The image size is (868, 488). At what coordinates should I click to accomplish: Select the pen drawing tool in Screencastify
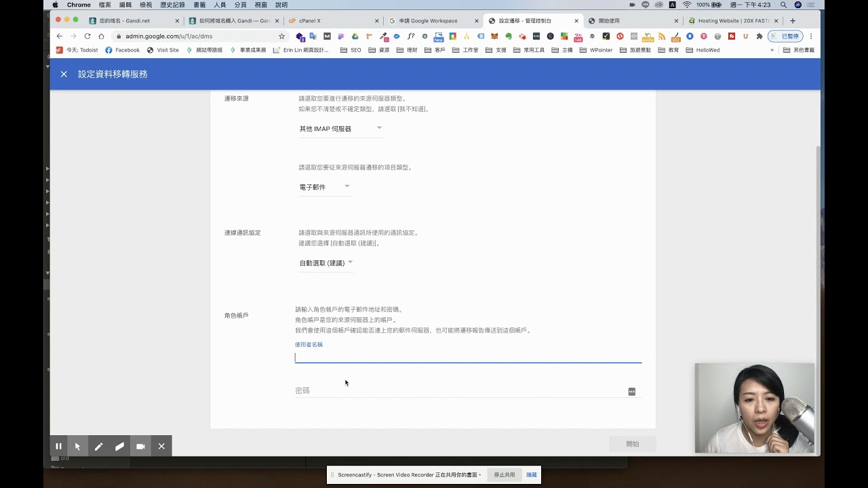tap(98, 446)
